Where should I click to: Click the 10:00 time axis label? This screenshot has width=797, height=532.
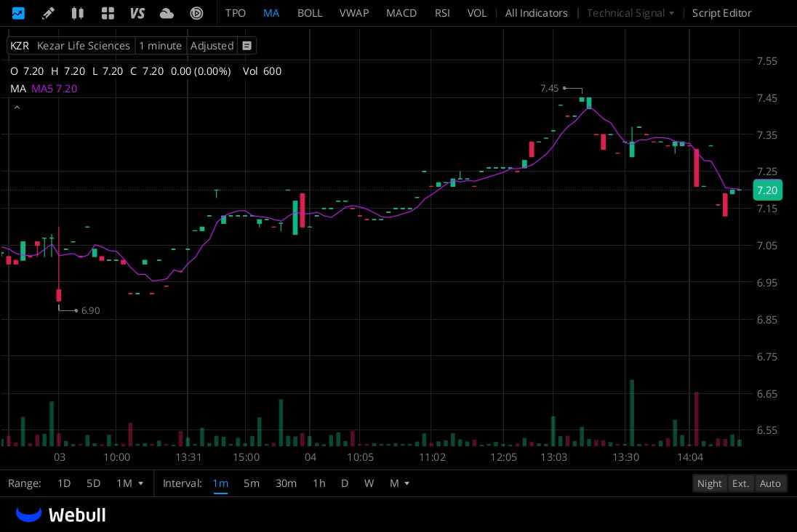tap(117, 457)
